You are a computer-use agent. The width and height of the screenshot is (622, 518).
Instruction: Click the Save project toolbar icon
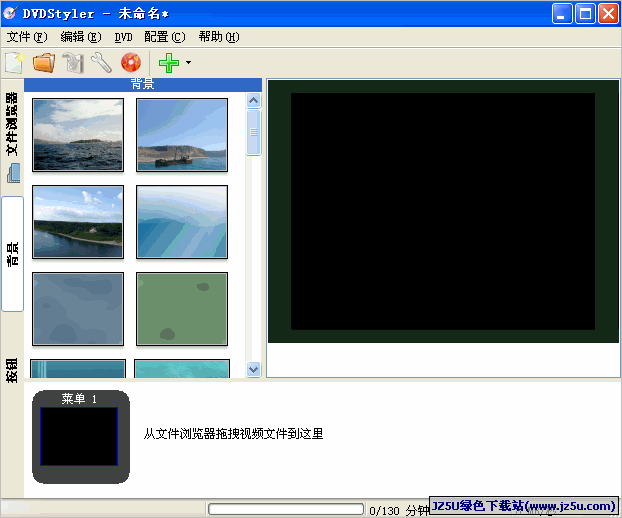pos(73,63)
